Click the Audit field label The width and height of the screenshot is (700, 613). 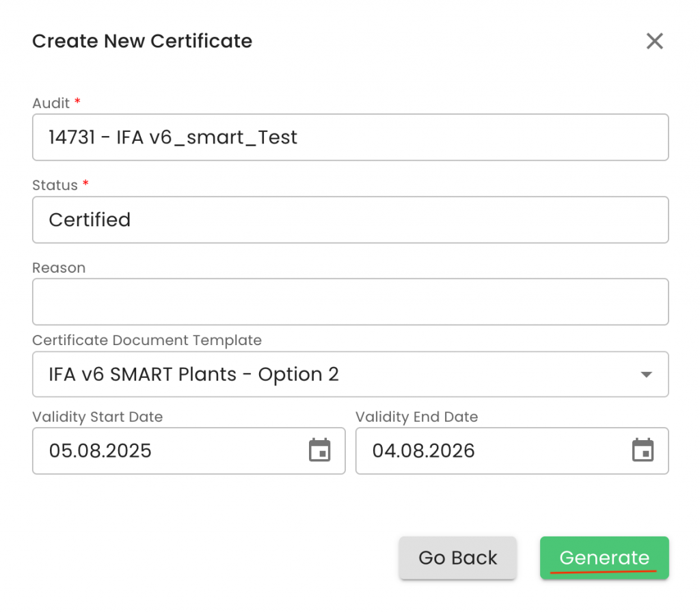tap(51, 103)
